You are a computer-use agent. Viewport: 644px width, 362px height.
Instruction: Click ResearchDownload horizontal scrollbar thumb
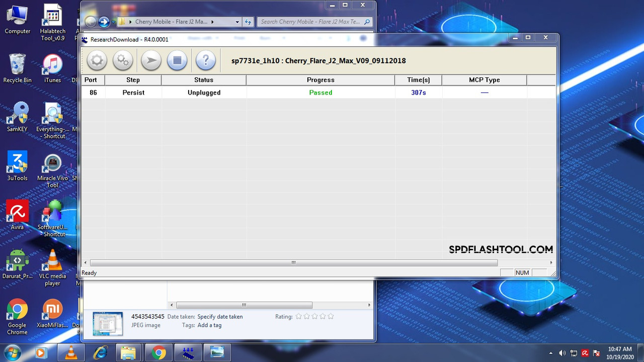point(293,262)
